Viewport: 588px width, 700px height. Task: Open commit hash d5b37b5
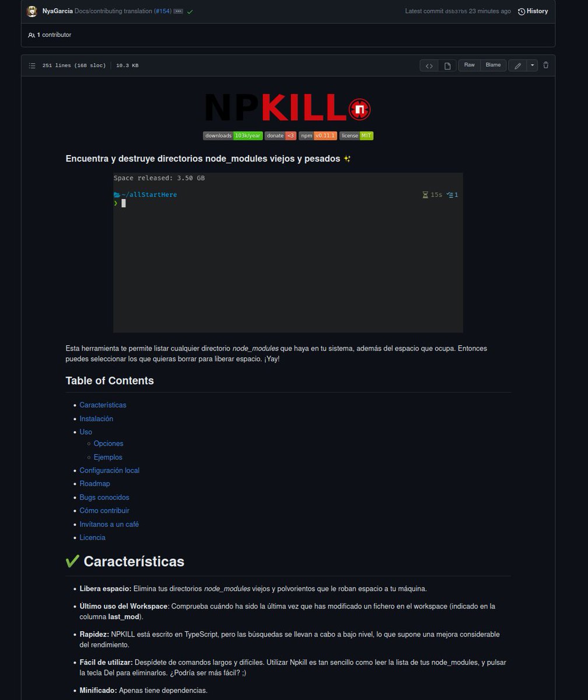tap(456, 12)
